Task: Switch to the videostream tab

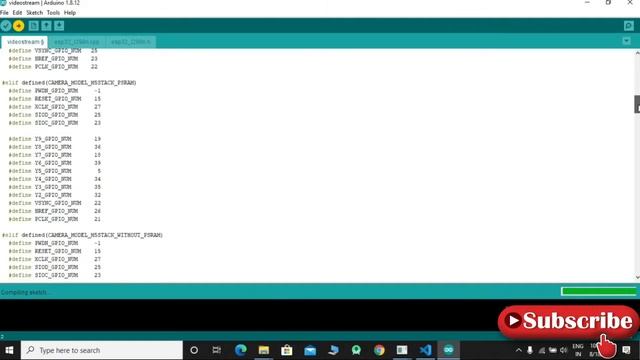Action: click(24, 42)
